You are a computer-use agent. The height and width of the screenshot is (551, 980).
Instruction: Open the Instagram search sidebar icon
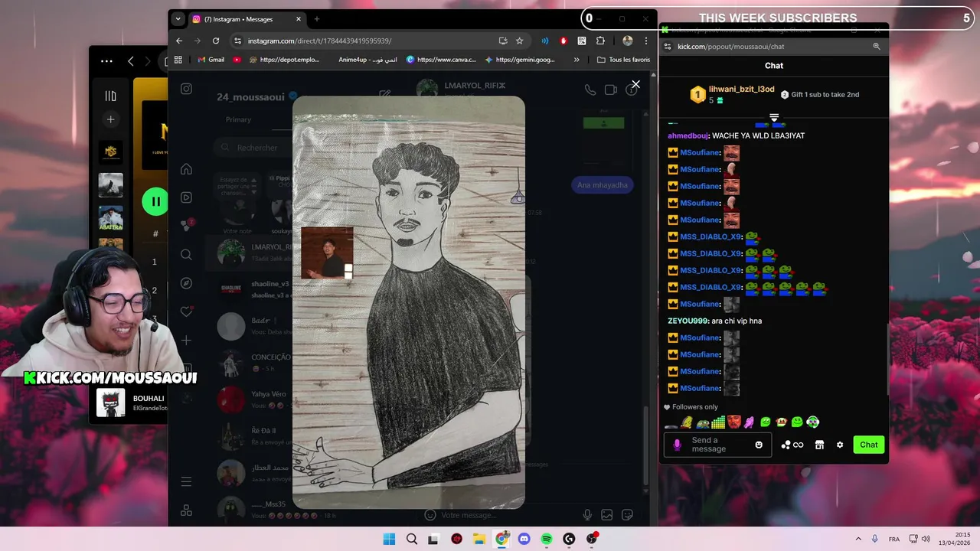[x=186, y=255]
